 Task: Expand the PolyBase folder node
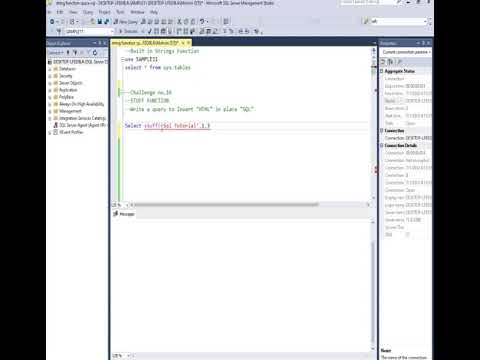[x=50, y=97]
